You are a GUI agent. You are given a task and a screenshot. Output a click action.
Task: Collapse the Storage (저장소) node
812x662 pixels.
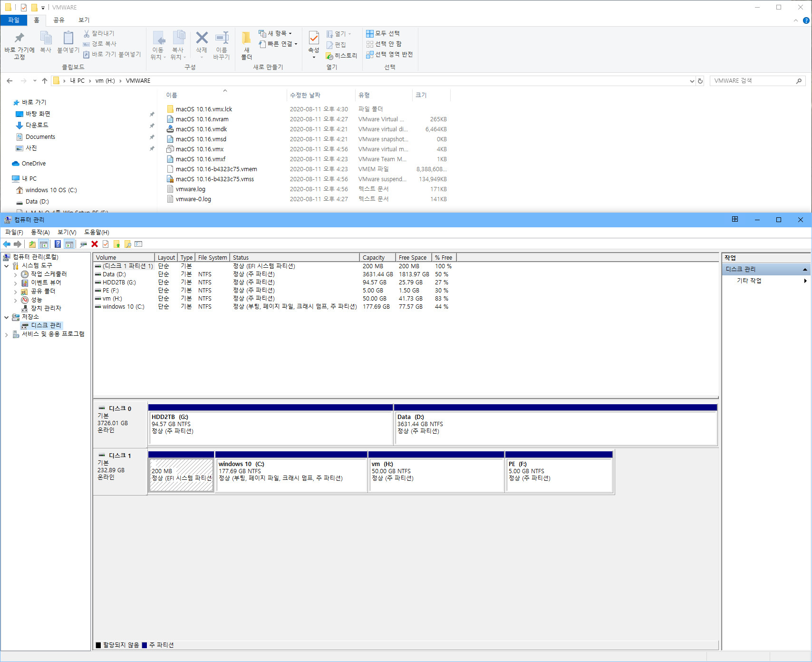(6, 317)
